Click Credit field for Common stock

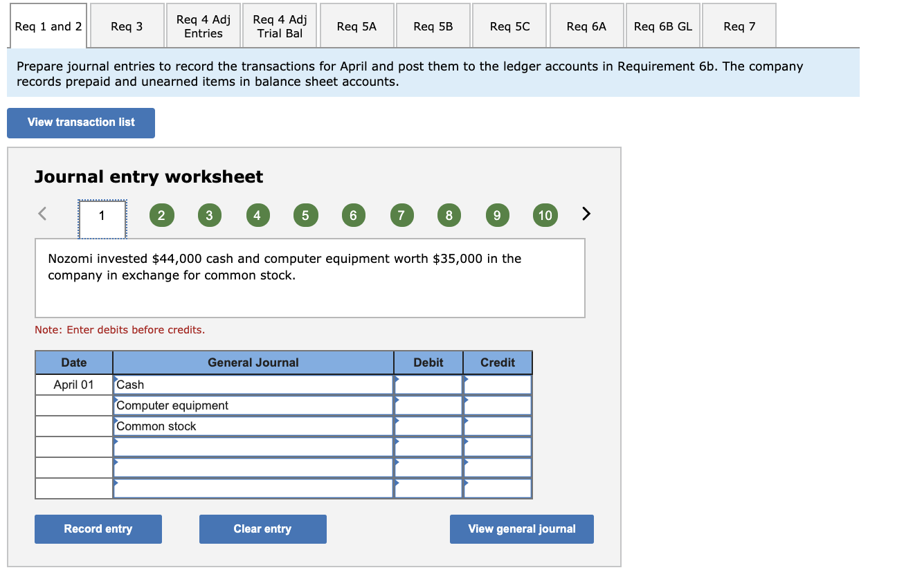pos(498,426)
